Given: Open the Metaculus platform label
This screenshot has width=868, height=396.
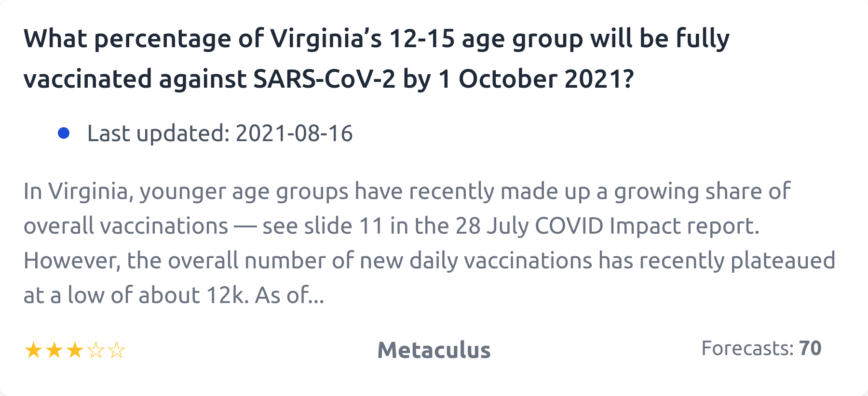Looking at the screenshot, I should (434, 350).
